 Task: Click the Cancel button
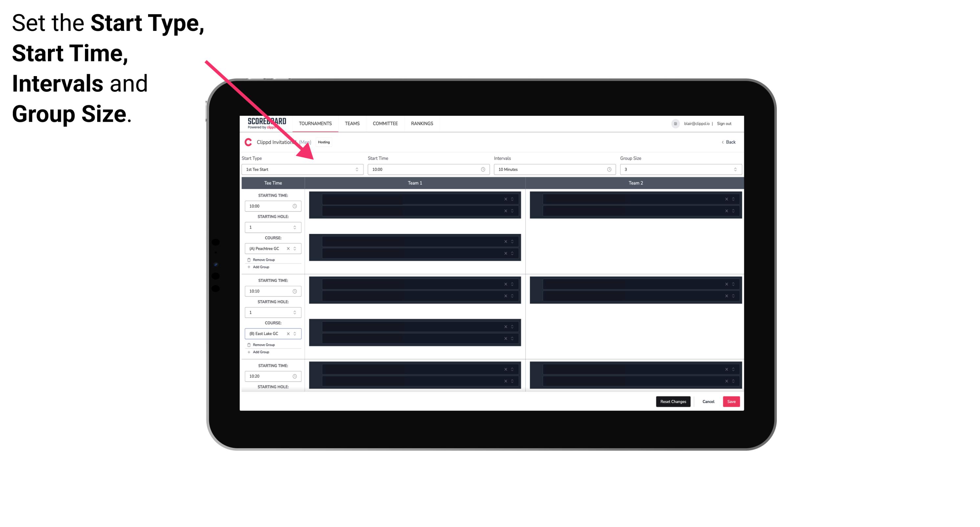tap(709, 402)
